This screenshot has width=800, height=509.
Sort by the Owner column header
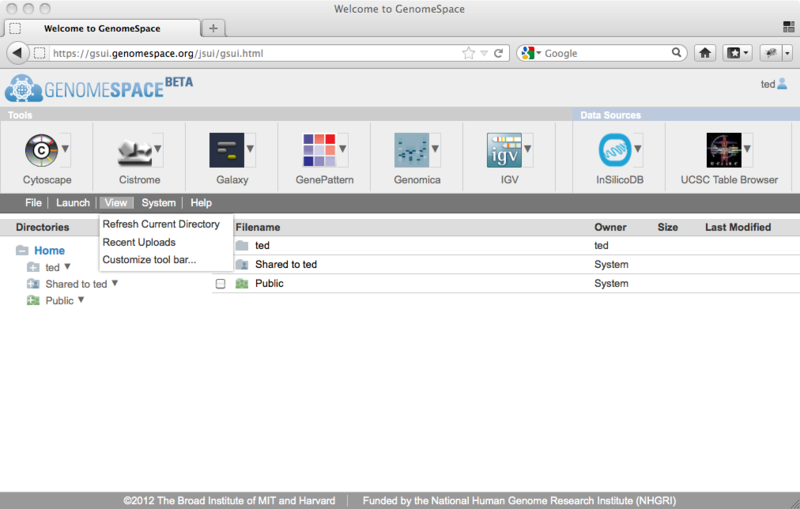(x=610, y=227)
